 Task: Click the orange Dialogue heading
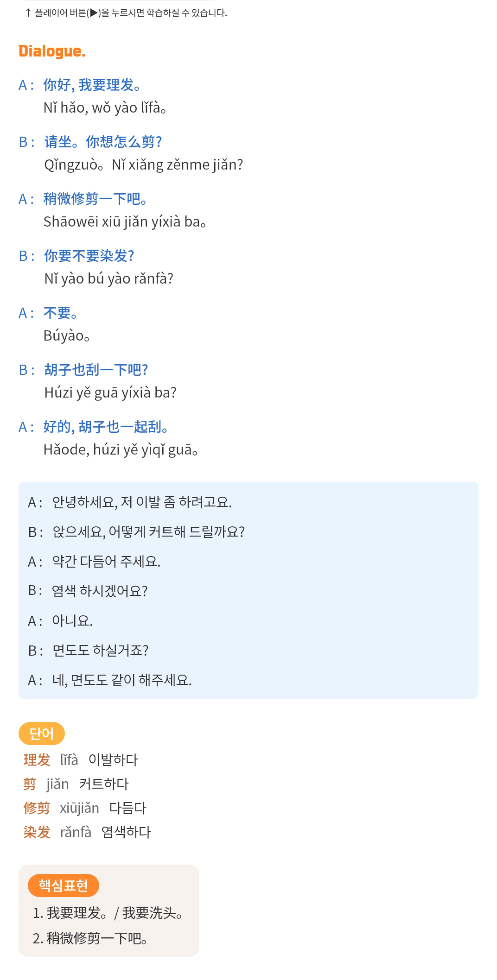(52, 51)
